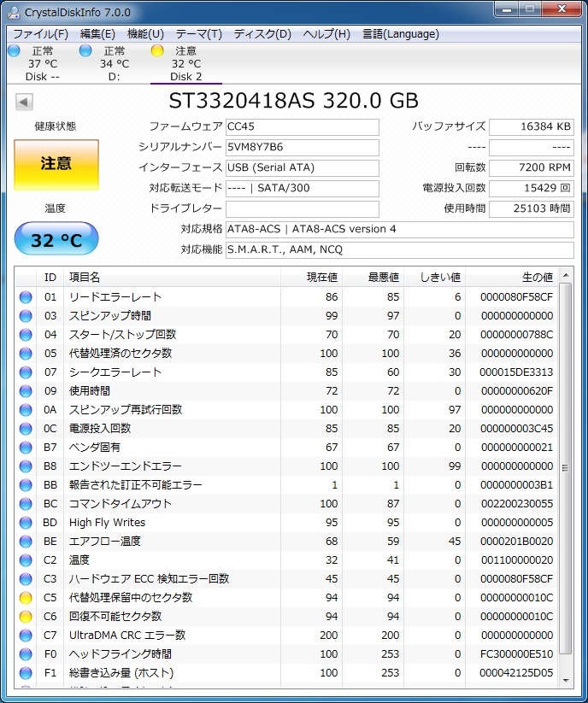This screenshot has height=703, width=588.
Task: Open the ファイル(F) menu
Action: click(40, 34)
